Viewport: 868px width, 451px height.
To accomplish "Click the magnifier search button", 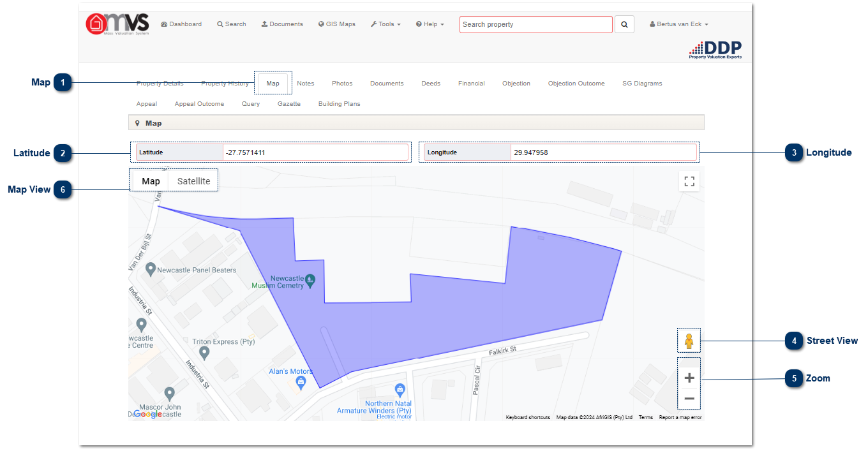I will click(624, 24).
